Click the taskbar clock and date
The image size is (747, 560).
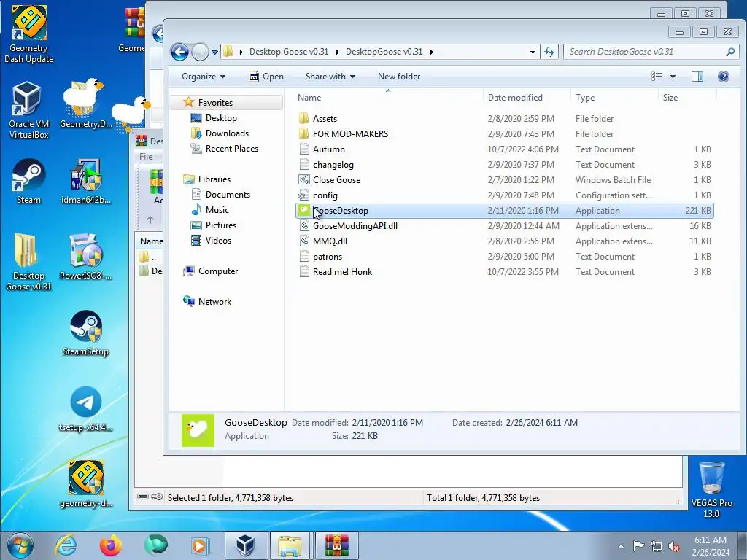tap(711, 546)
